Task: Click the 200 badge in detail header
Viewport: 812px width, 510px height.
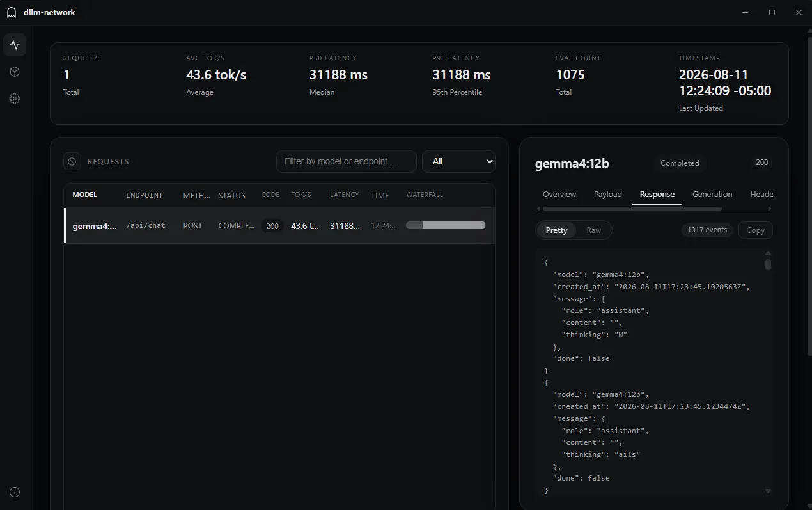Action: coord(761,163)
